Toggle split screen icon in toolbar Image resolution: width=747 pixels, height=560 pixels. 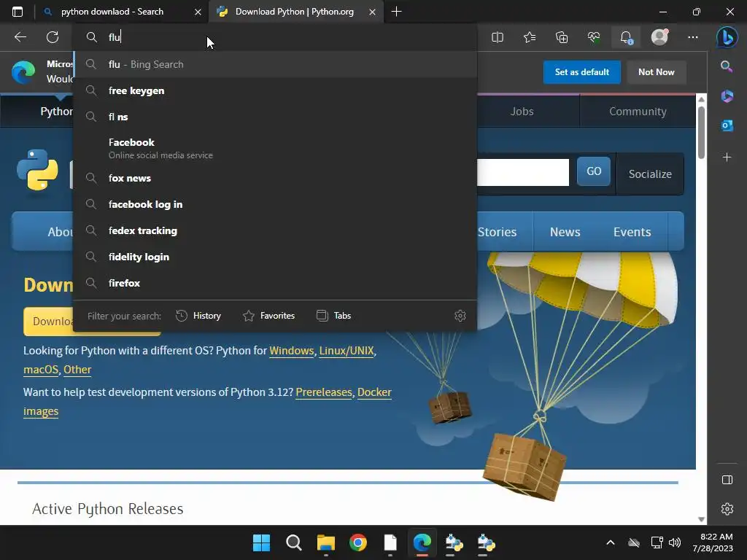coord(498,37)
